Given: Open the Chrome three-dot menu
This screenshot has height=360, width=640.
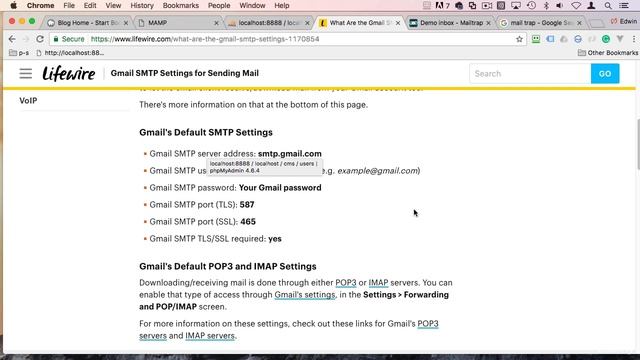Looking at the screenshot, I should point(633,39).
